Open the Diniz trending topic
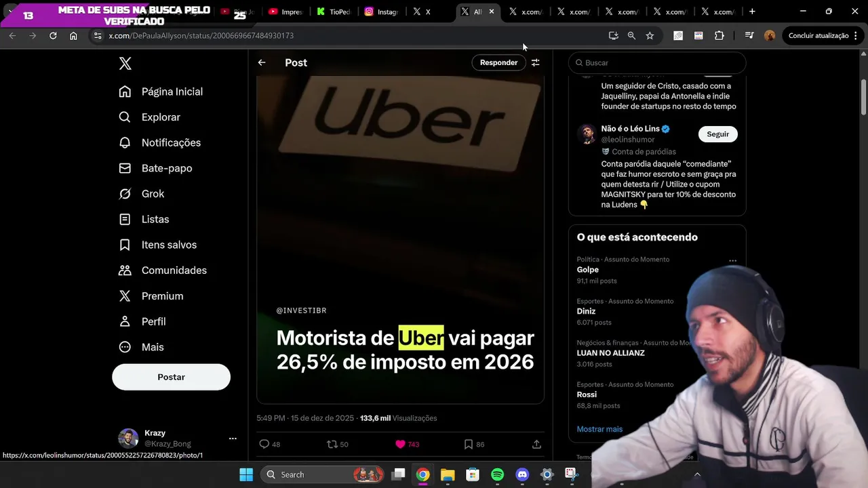Screen dimensions: 868x488 (586, 311)
